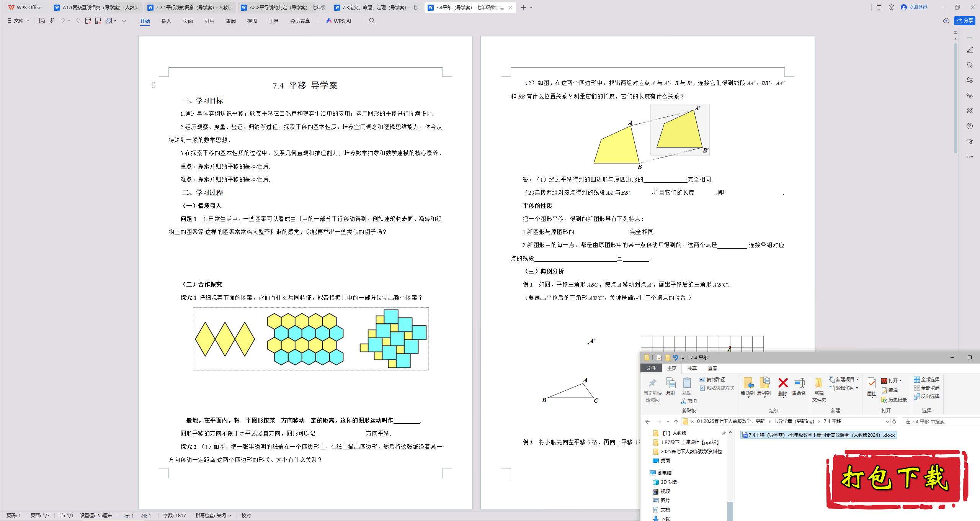Screen dimensions: 980x521
Task: Click the Explorer up-one-level arrow
Action: click(x=676, y=421)
